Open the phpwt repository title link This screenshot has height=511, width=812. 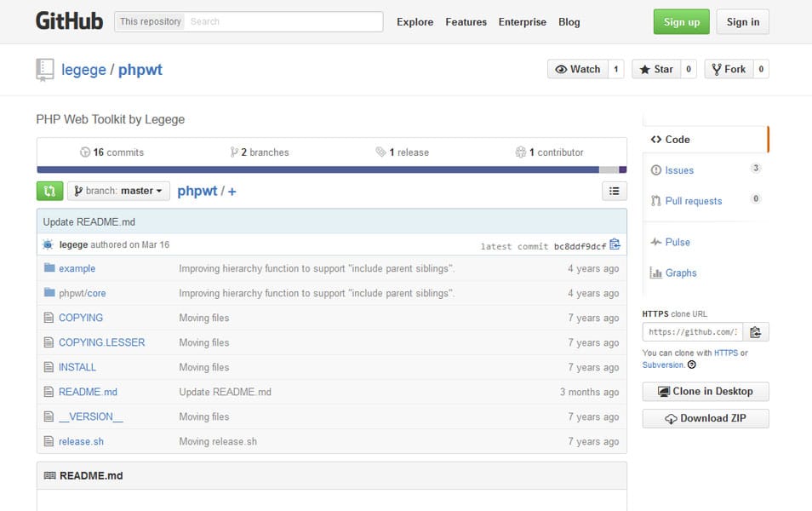[140, 70]
